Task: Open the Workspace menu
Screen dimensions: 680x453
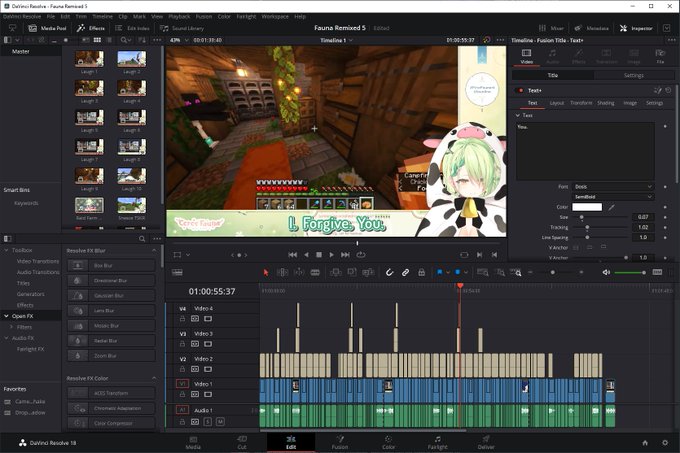Action: (275, 16)
